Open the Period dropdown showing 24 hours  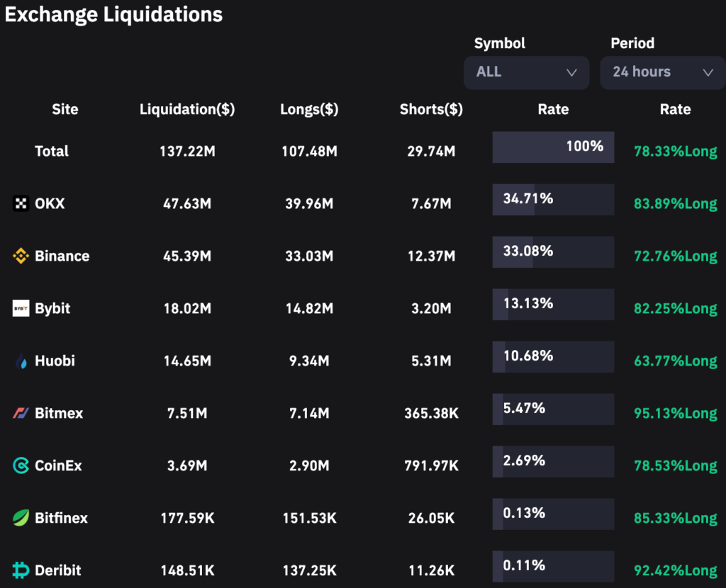click(662, 72)
